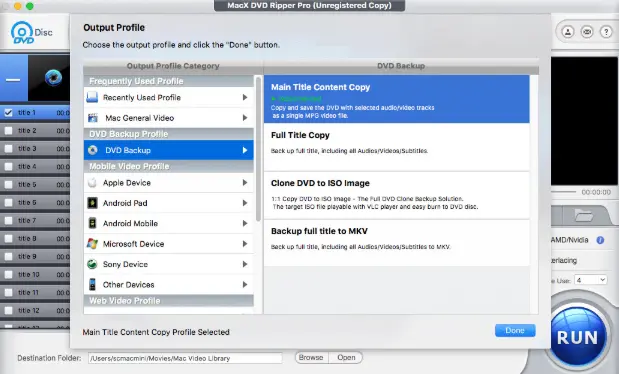Choose the Clone DVD to ISO Image option
This screenshot has width=619, height=374.
point(397,195)
